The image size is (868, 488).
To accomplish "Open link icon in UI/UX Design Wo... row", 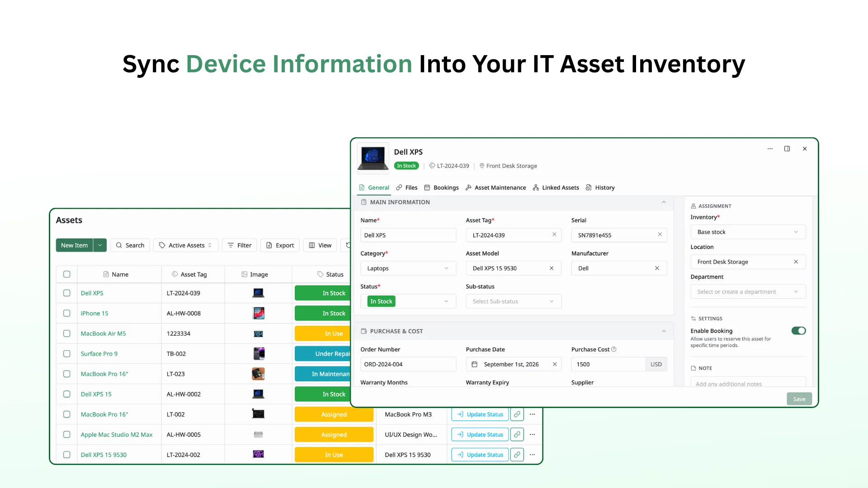I will (517, 435).
